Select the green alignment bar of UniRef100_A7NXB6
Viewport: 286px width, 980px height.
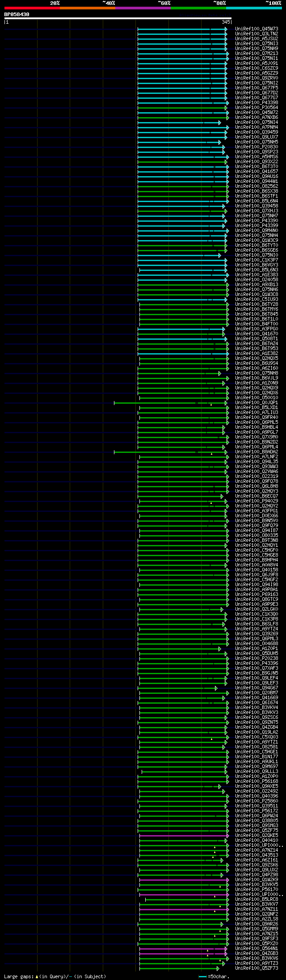(183, 118)
